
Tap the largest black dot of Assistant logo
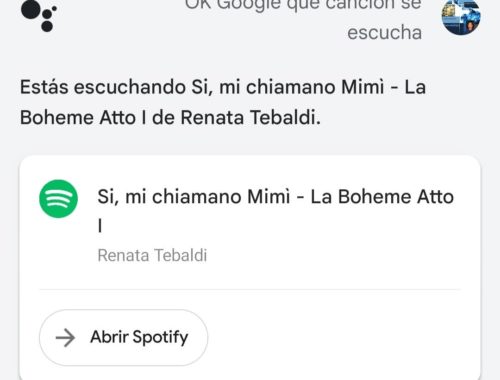tap(31, 9)
